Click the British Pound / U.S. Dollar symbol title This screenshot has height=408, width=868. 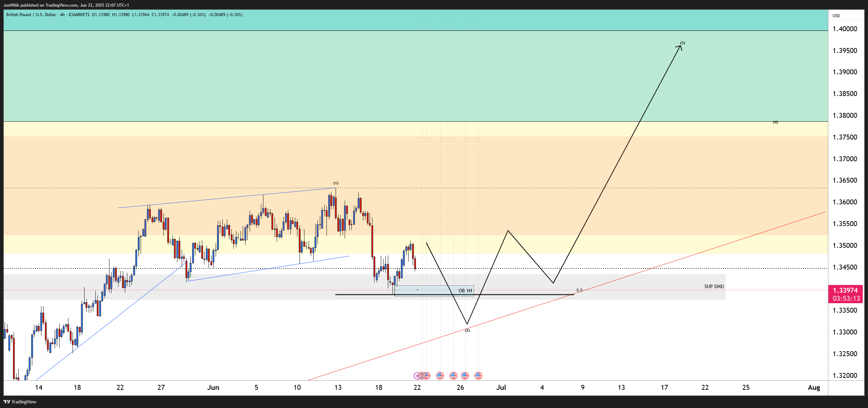(31, 15)
